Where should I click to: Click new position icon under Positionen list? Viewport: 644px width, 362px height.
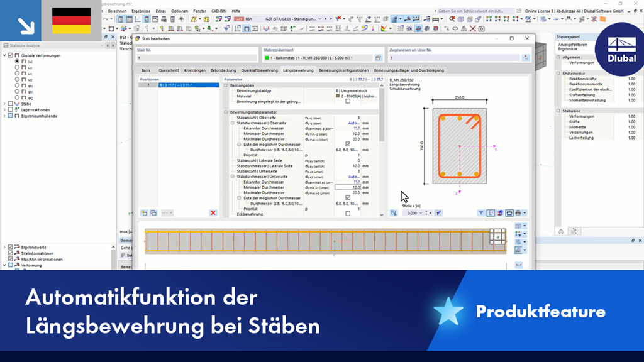pyautogui.click(x=144, y=213)
